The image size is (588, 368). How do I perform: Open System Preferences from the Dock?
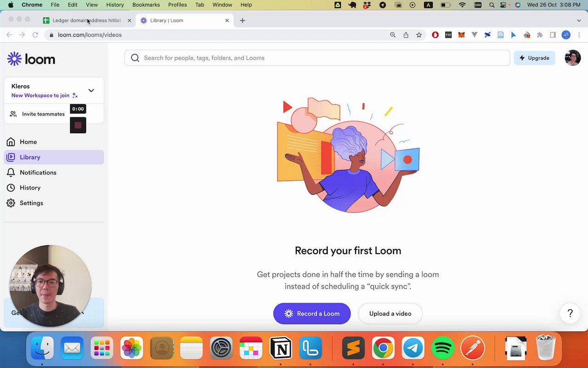coord(221,348)
